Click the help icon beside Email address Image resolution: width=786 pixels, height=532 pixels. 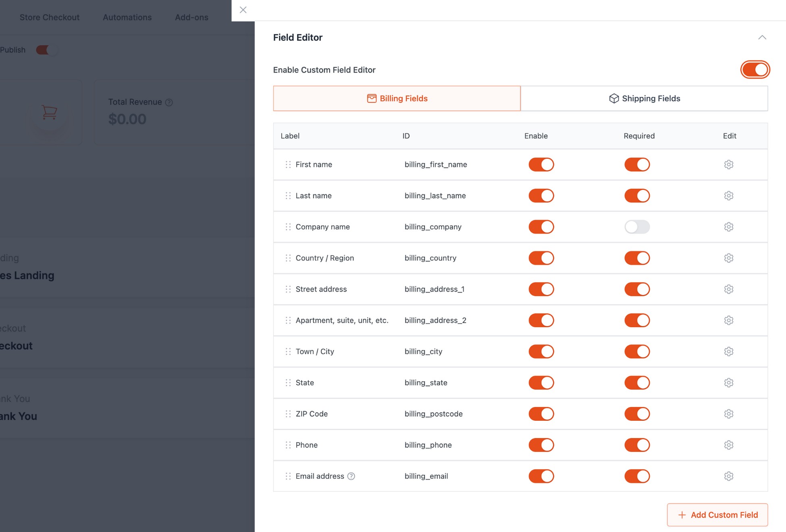(351, 476)
